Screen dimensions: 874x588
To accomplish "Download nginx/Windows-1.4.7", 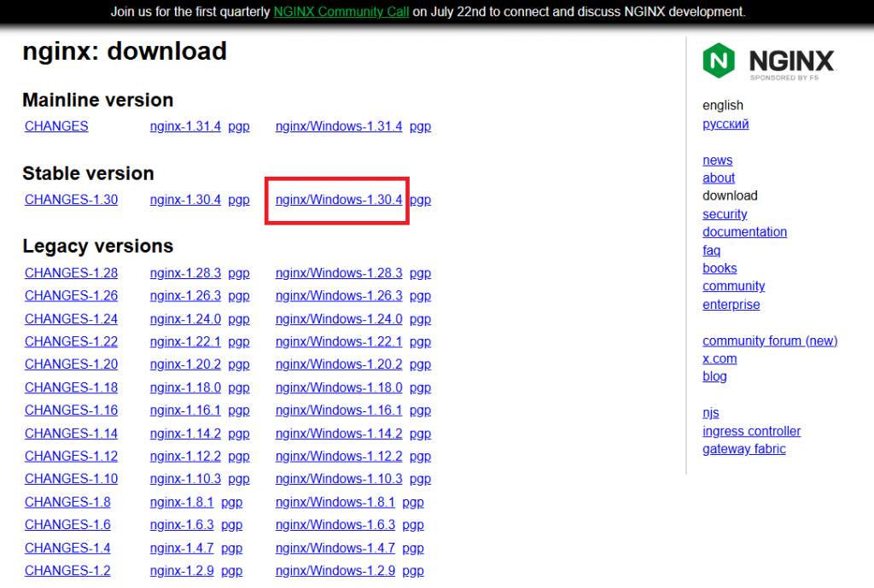I will (x=335, y=549).
